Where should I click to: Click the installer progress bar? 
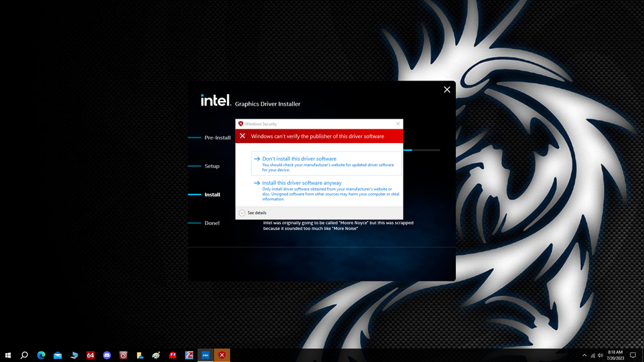[422, 150]
